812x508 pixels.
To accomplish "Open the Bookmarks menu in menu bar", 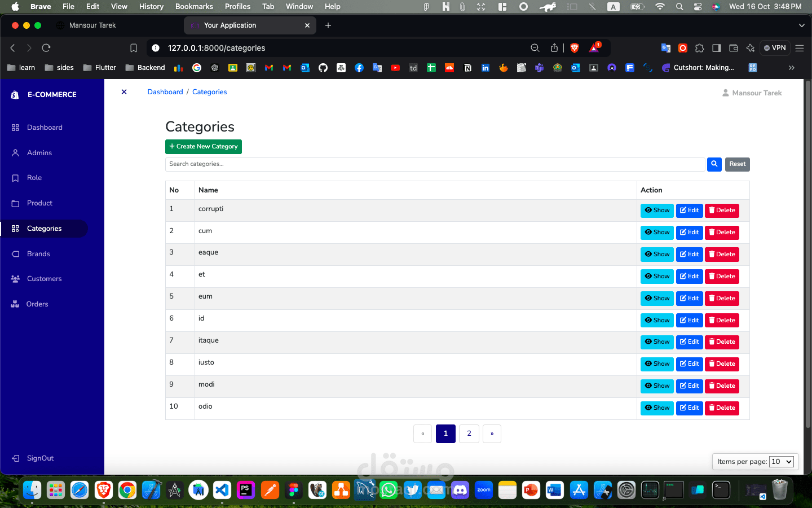I will [x=194, y=6].
